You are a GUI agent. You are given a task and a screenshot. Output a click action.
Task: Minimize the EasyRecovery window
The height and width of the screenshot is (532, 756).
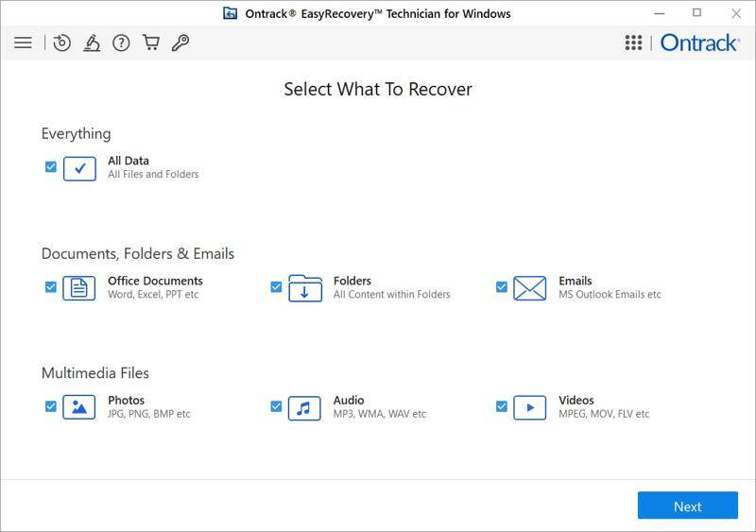pyautogui.click(x=659, y=13)
